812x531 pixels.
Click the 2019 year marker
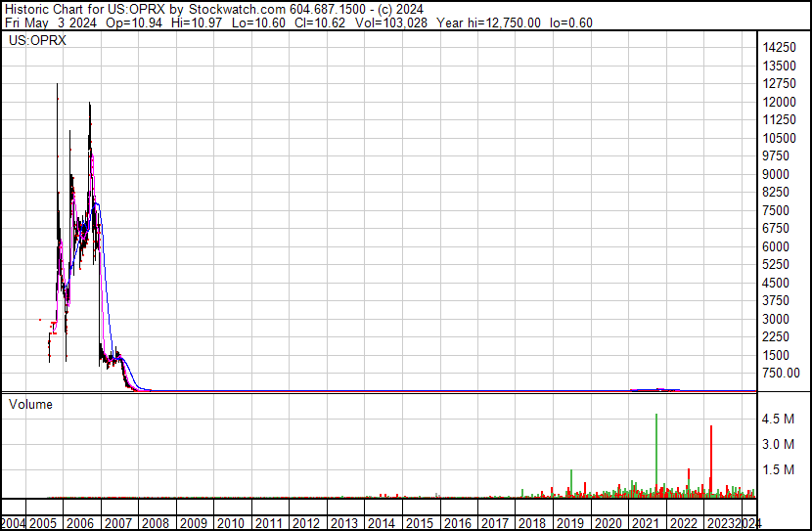coord(569,523)
